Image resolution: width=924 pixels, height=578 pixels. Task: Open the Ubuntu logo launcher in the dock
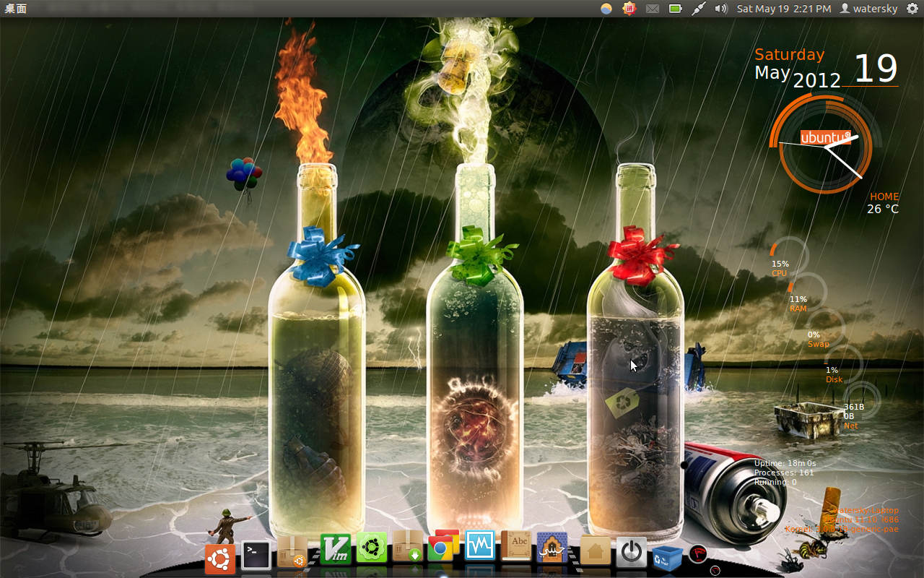[220, 559]
